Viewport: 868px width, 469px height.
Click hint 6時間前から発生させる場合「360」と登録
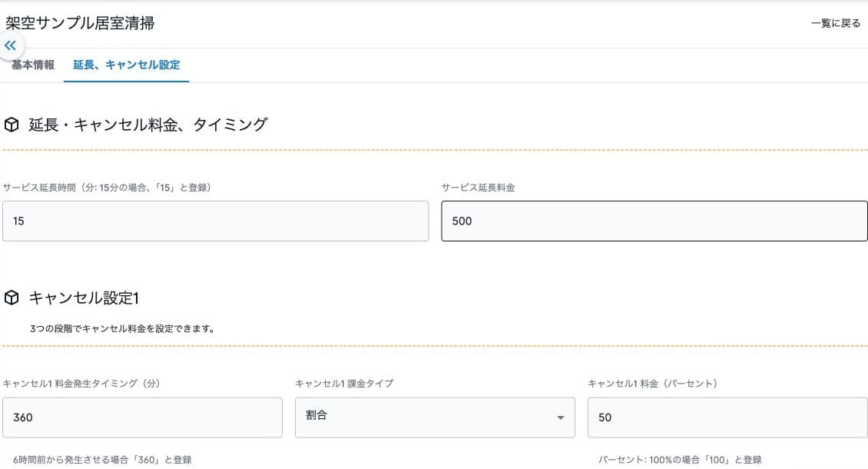[102, 460]
